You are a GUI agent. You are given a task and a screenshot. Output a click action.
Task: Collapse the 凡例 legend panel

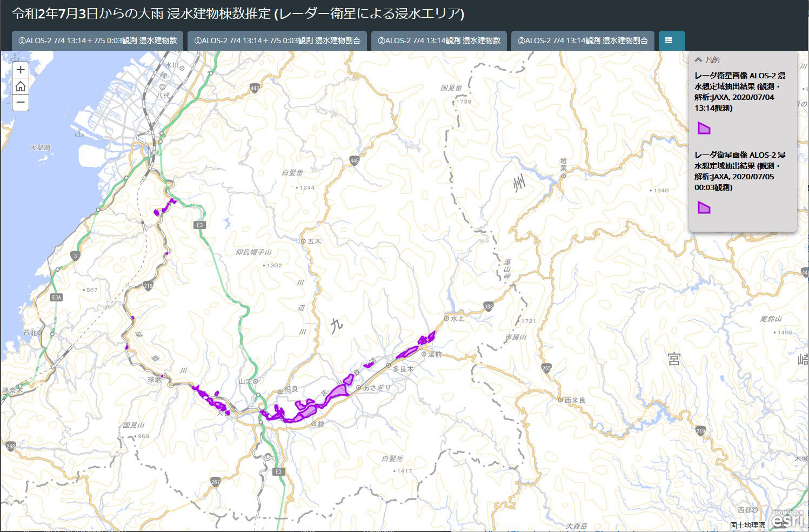pos(699,60)
